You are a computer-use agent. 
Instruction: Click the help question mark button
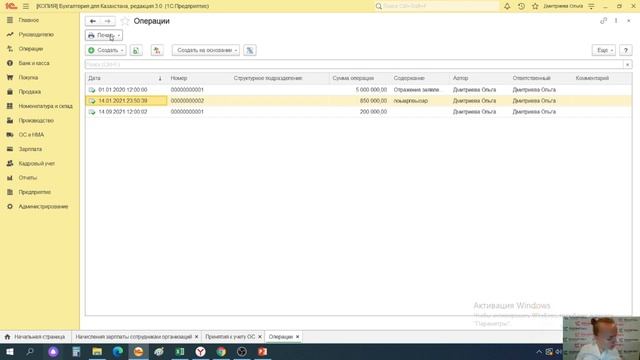[625, 50]
